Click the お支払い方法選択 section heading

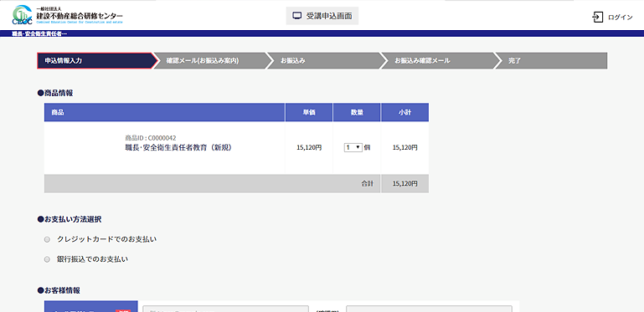click(x=70, y=220)
